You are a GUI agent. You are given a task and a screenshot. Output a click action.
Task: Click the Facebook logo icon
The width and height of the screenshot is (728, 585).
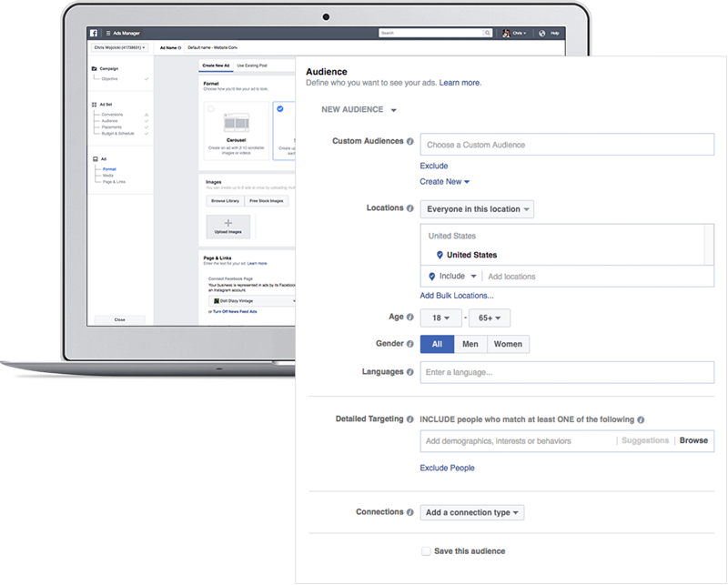(95, 33)
